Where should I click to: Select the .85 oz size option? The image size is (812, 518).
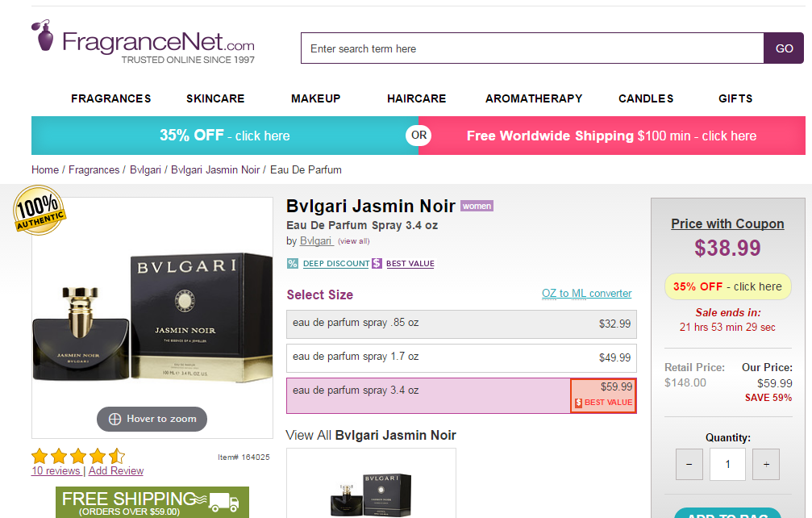tap(461, 324)
